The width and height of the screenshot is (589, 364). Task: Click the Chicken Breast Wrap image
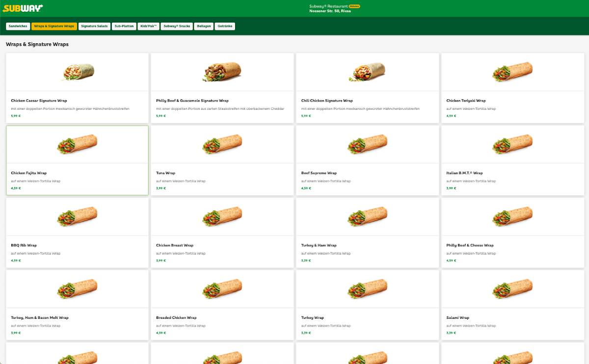point(222,216)
